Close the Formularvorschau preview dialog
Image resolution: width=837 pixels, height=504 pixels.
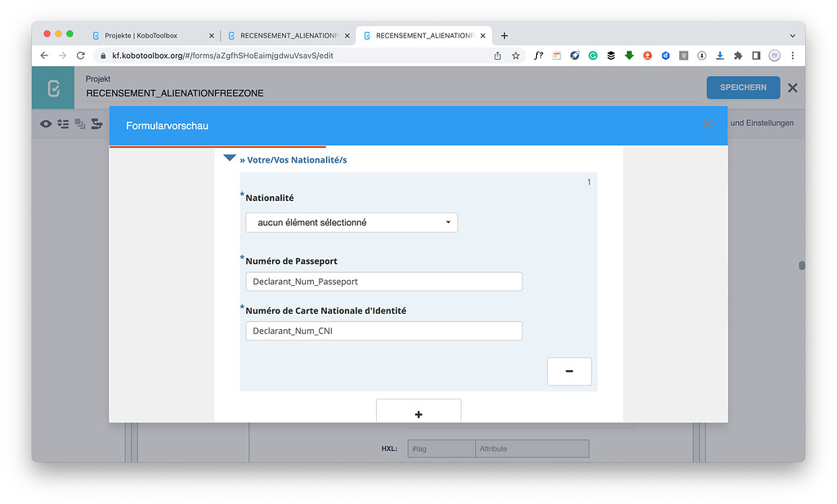pyautogui.click(x=709, y=124)
